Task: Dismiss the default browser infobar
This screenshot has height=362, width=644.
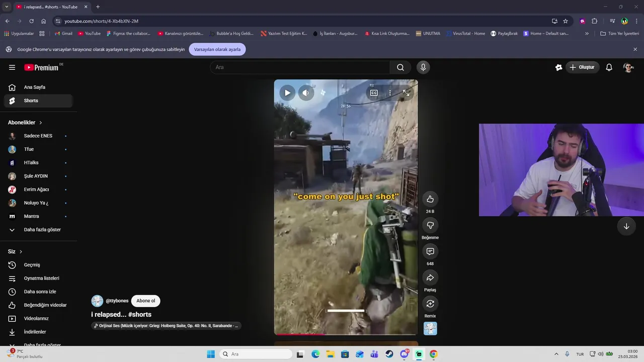Action: [635, 49]
